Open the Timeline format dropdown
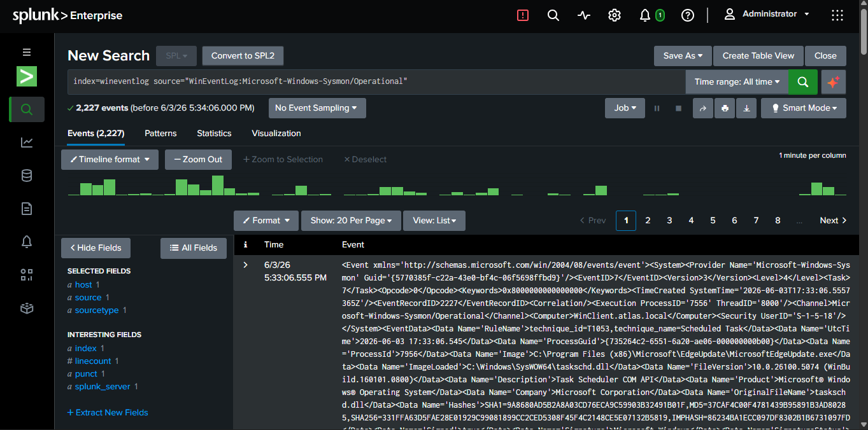Screen dimensions: 868x430 [x=110, y=160]
